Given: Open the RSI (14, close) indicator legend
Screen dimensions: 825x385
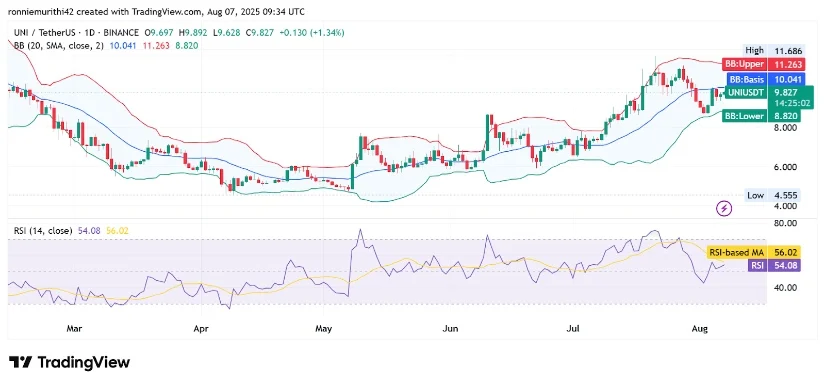Looking at the screenshot, I should (43, 231).
